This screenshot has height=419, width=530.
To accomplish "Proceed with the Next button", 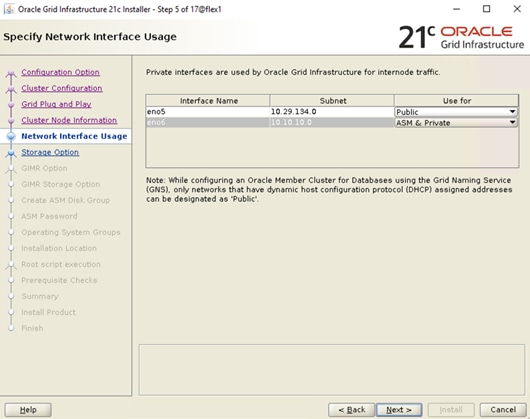I will click(x=399, y=410).
